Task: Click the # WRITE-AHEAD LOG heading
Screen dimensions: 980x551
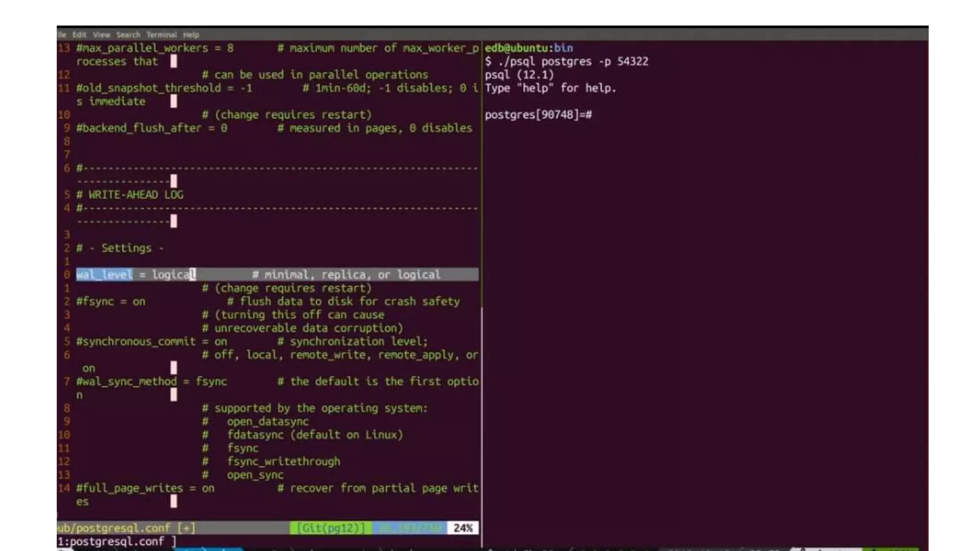Action: coord(130,195)
